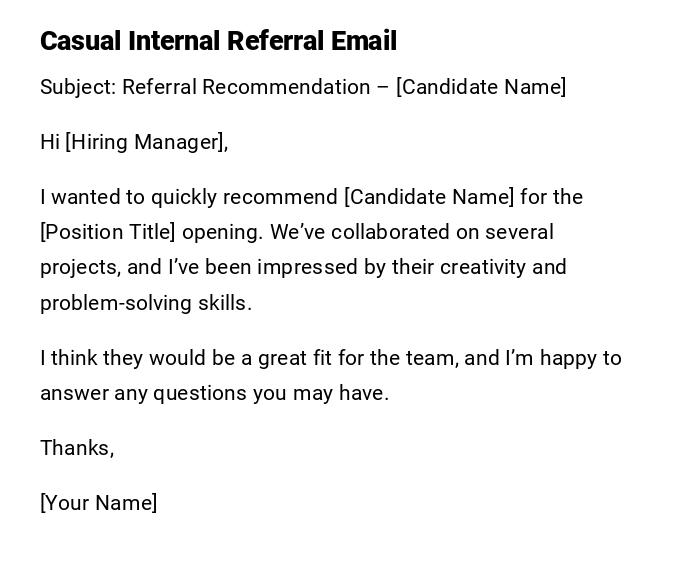Viewport: 700px width, 566px height.
Task: Select the [Your Name] placeholder
Action: [98, 503]
